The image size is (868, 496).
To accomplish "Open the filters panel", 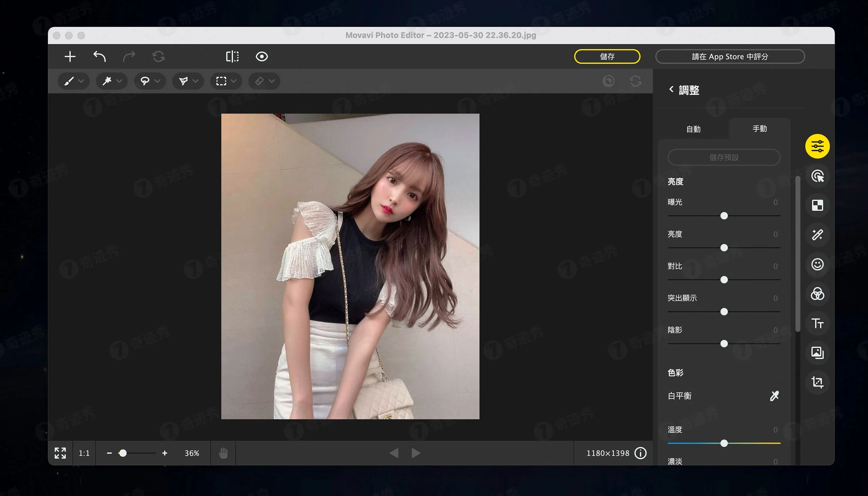I will click(818, 294).
